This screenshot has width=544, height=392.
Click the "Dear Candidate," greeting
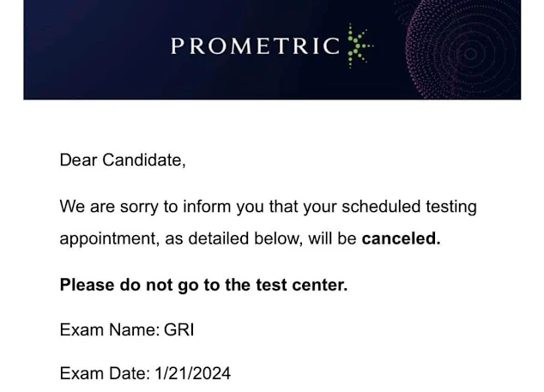tap(123, 160)
